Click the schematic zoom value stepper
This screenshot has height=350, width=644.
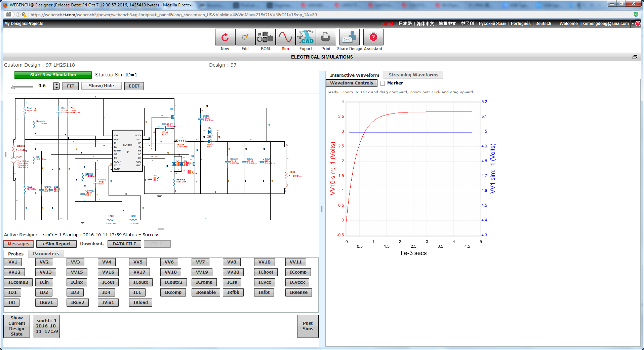[56, 86]
